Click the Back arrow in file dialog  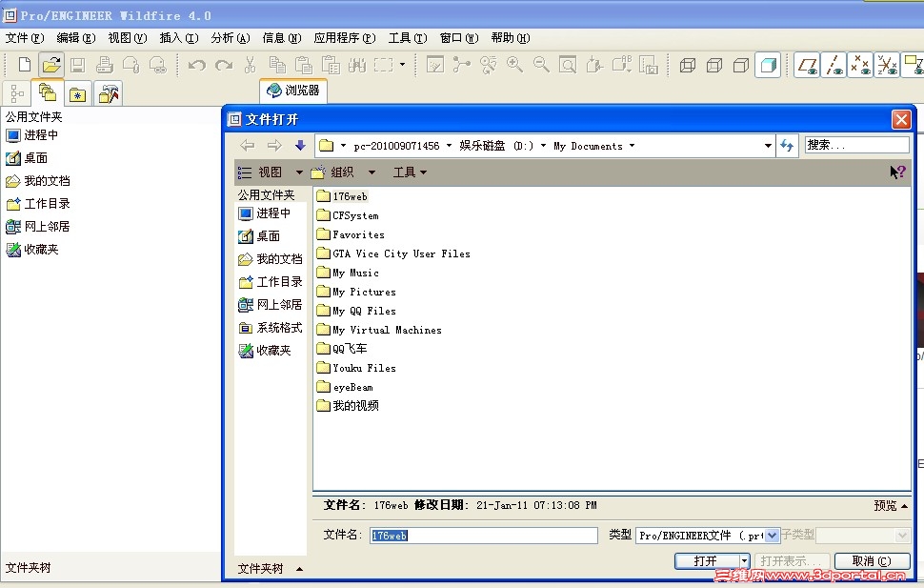click(x=248, y=145)
